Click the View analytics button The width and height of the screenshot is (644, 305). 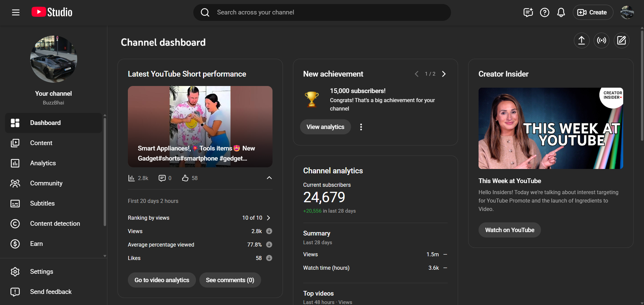click(x=325, y=127)
